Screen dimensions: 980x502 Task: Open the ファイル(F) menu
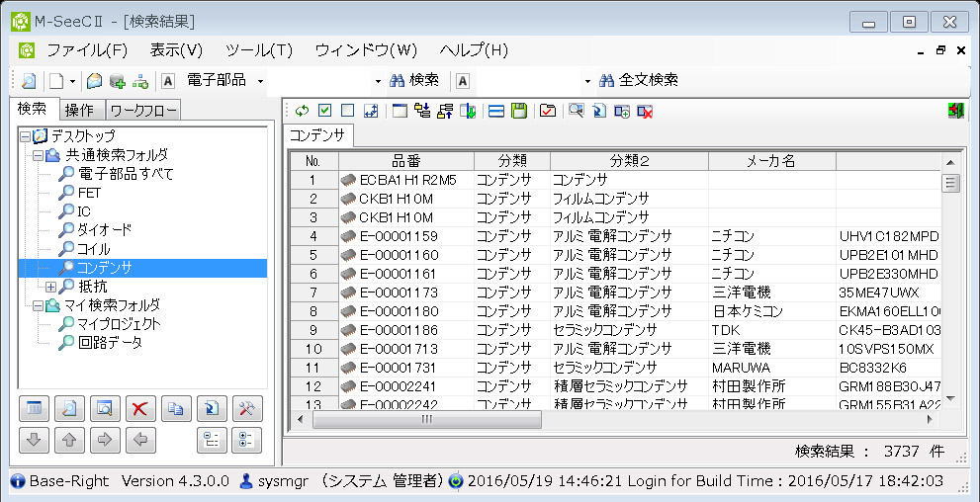click(87, 50)
